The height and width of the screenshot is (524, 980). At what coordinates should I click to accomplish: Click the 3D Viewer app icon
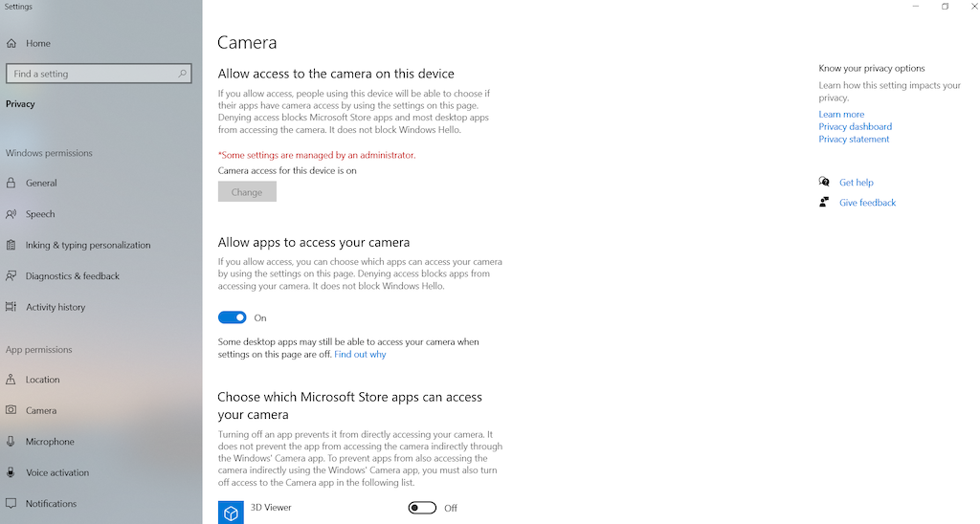point(231,513)
